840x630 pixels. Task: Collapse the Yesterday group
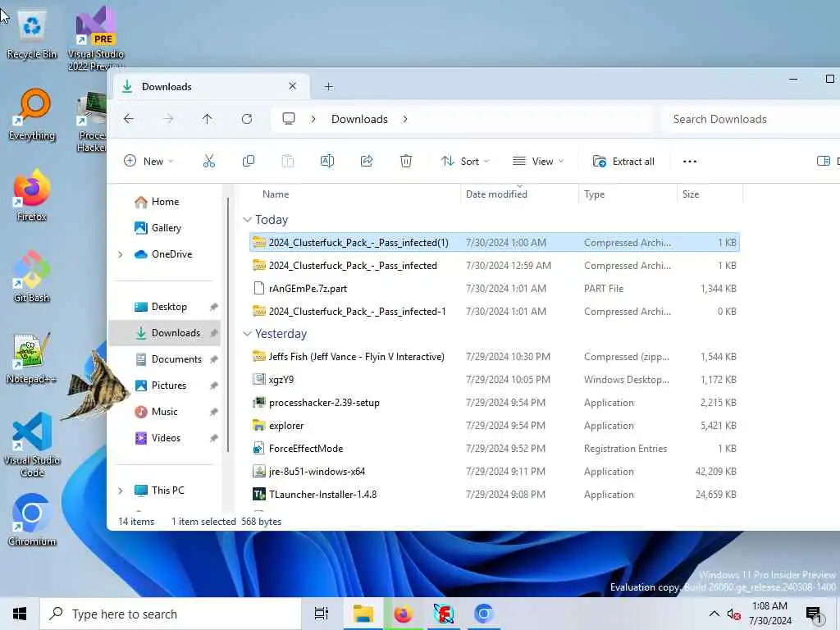(247, 334)
